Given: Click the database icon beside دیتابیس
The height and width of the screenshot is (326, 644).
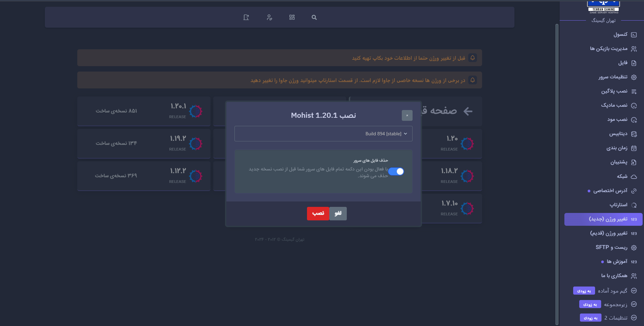Looking at the screenshot, I should click(x=634, y=134).
